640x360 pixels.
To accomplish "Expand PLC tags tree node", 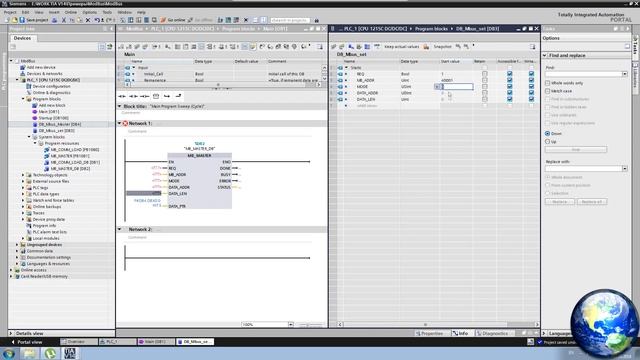I will tap(23, 187).
